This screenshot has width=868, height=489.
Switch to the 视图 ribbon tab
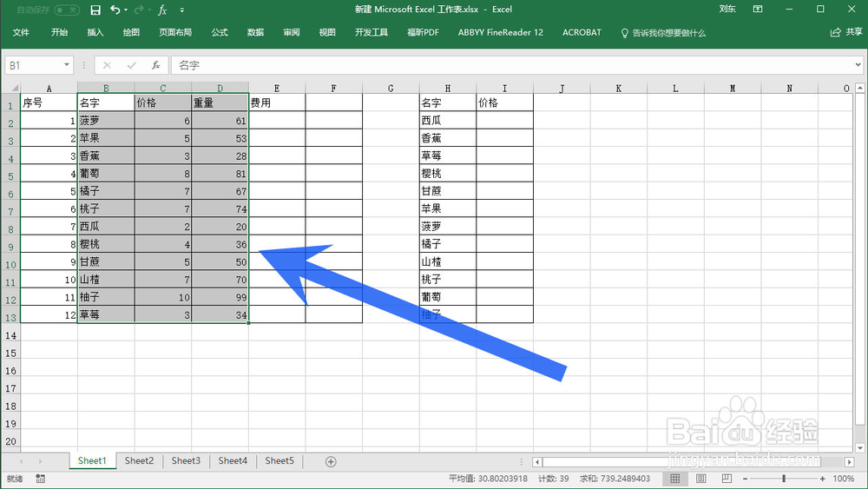[x=327, y=32]
